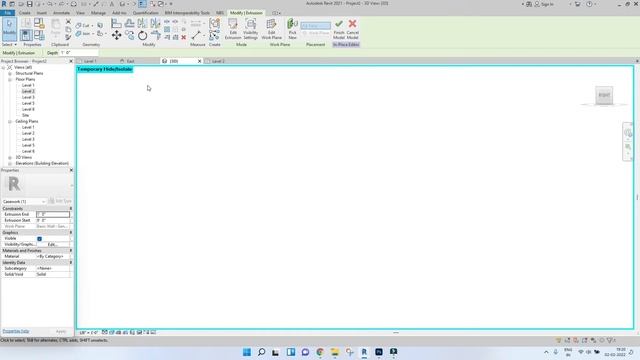Click the Properties help link
The image size is (640, 360).
pyautogui.click(x=16, y=331)
